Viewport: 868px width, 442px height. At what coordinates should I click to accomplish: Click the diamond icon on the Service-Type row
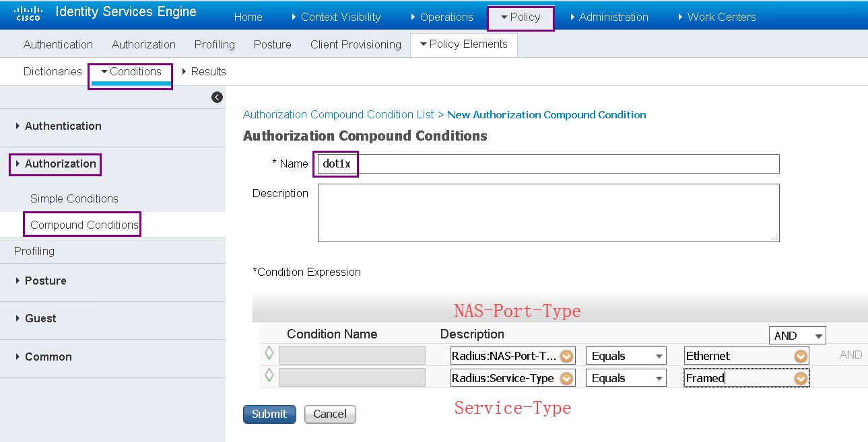pyautogui.click(x=269, y=377)
